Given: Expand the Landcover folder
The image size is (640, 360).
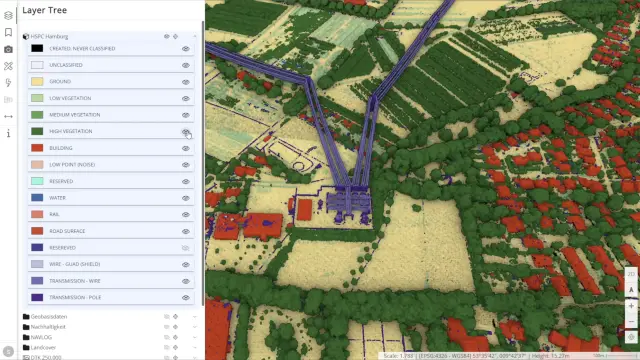Looking at the screenshot, I should coord(195,347).
